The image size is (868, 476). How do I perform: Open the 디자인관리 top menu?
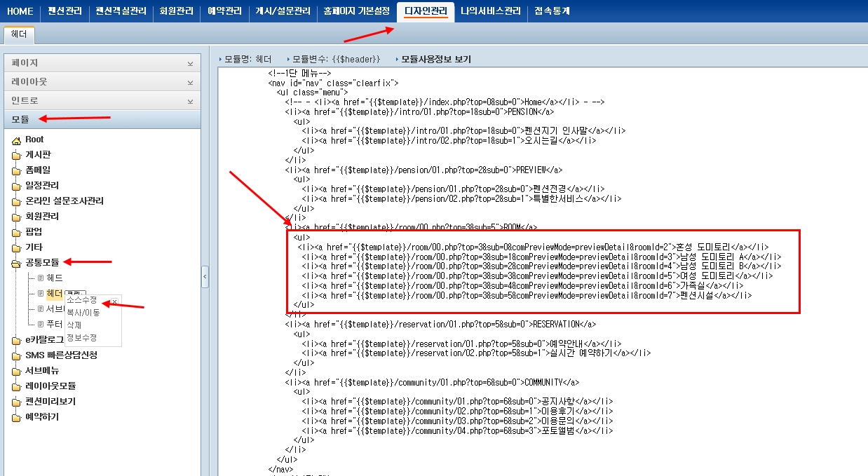coord(426,11)
